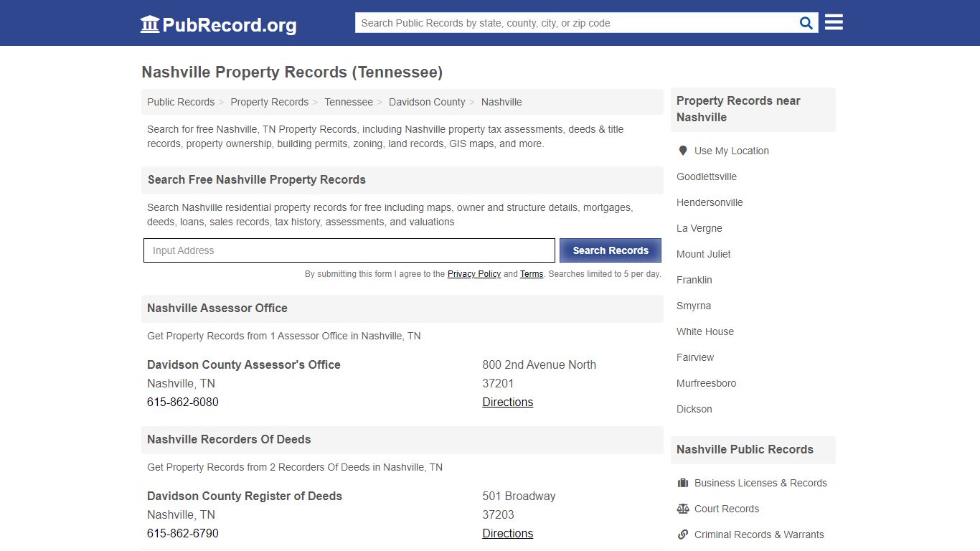Open the hamburger menu icon
Image resolution: width=980 pixels, height=551 pixels.
click(834, 22)
